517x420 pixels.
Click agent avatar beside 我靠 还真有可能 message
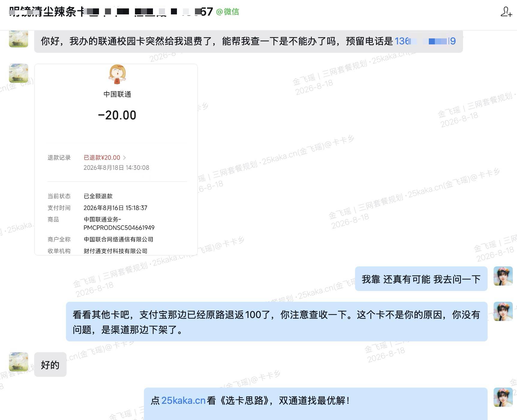503,276
